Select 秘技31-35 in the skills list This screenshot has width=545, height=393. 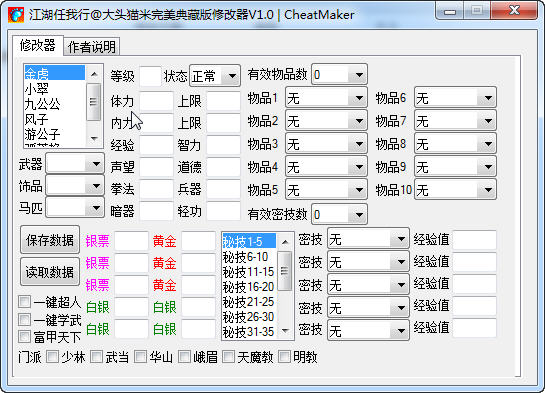(x=249, y=331)
